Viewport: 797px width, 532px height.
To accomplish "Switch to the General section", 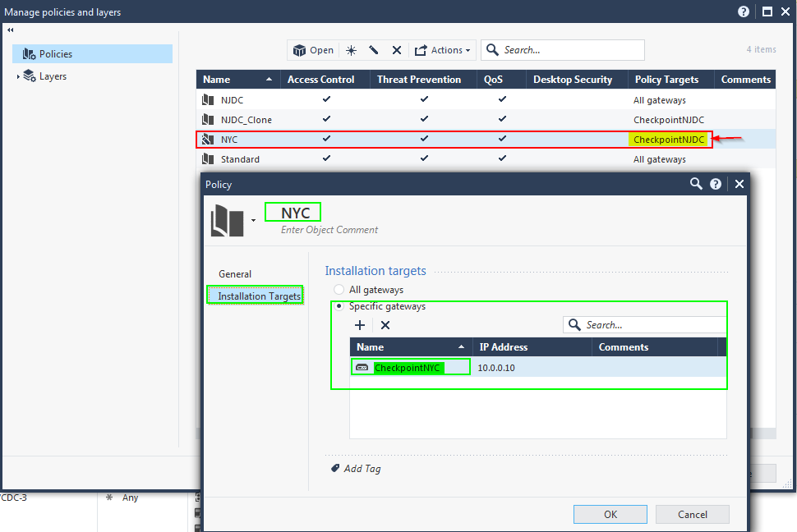I will (x=235, y=274).
